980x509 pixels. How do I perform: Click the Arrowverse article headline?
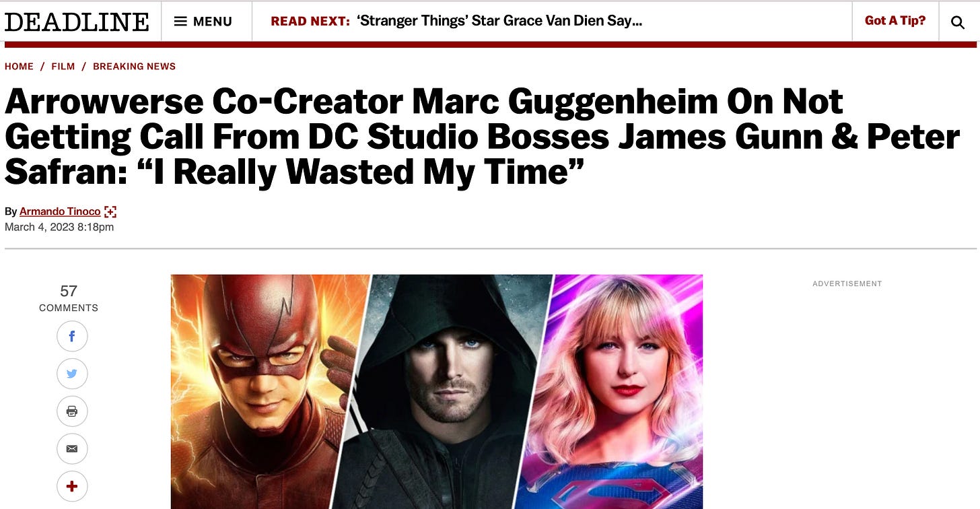coord(482,137)
